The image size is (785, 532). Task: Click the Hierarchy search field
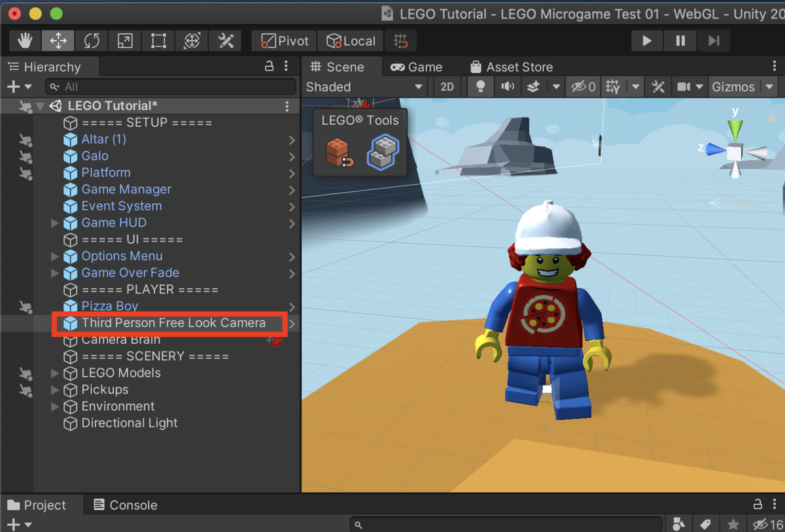coord(171,86)
